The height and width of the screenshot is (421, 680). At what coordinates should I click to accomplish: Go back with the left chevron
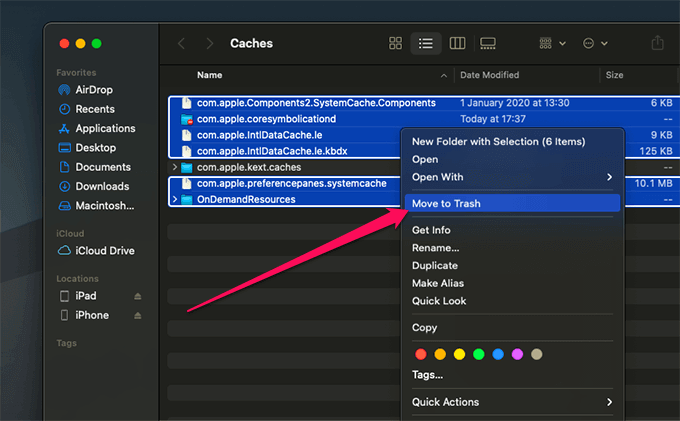pos(181,43)
